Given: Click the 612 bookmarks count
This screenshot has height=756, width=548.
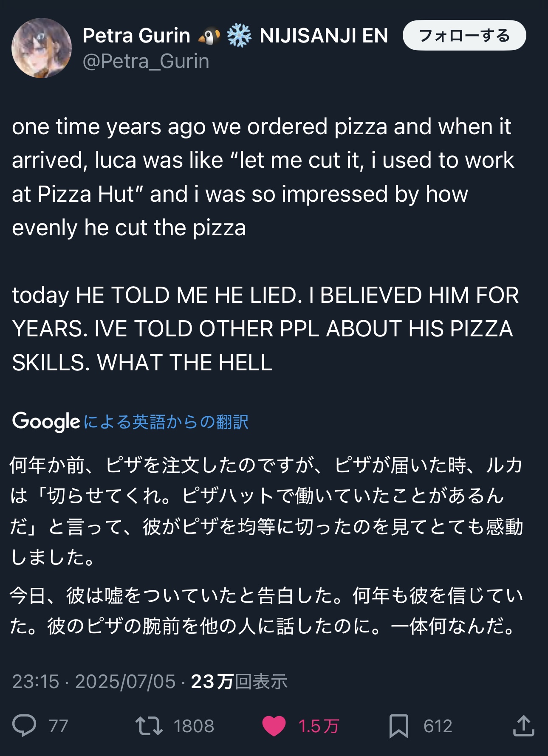Looking at the screenshot, I should pyautogui.click(x=438, y=726).
